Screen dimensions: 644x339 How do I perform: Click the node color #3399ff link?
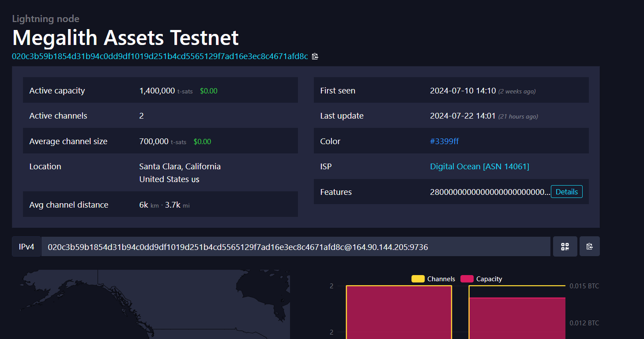(x=444, y=141)
